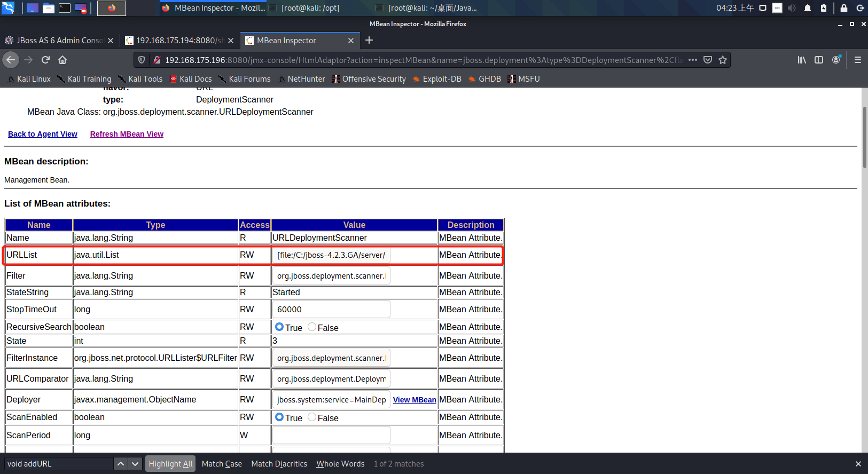Image resolution: width=868 pixels, height=474 pixels.
Task: Click Back to Agent View link
Action: (43, 134)
